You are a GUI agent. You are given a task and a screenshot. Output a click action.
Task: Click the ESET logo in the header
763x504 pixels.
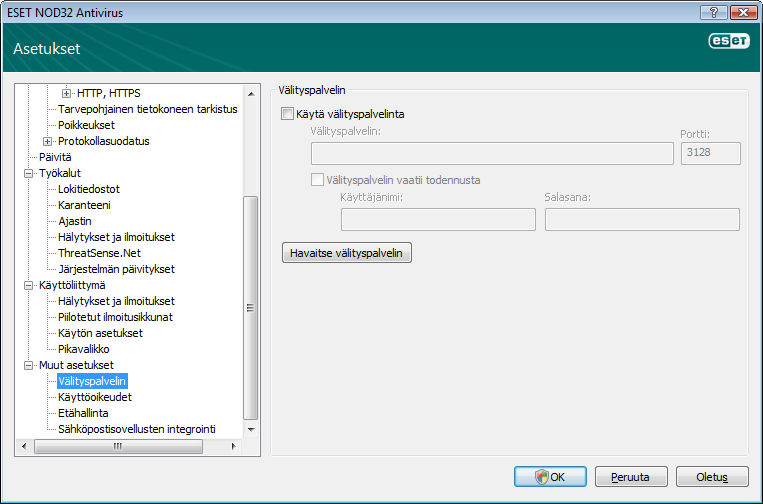click(x=728, y=41)
